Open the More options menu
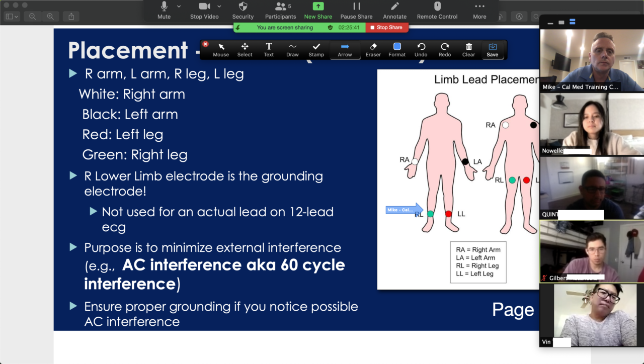This screenshot has width=644, height=364. coord(479,10)
